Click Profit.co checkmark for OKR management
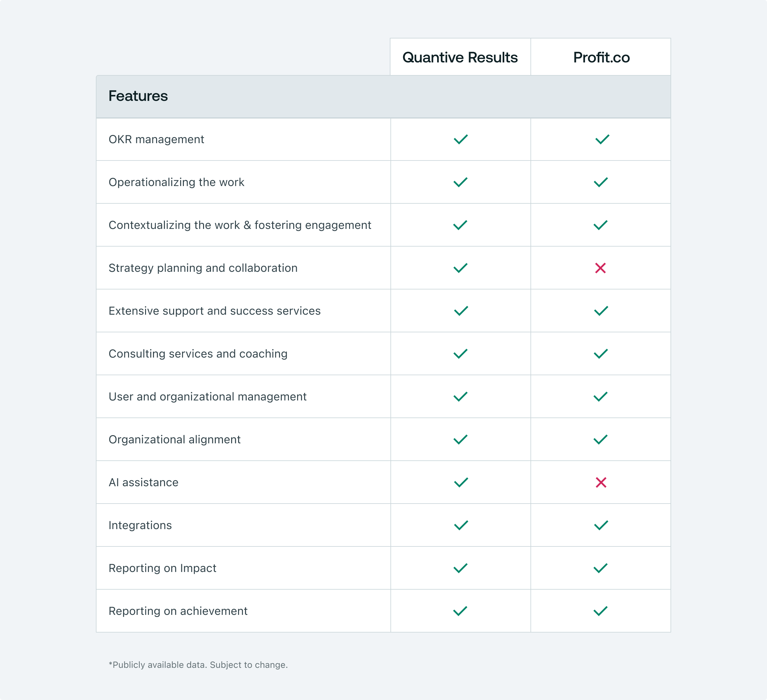The width and height of the screenshot is (767, 700). tap(602, 139)
